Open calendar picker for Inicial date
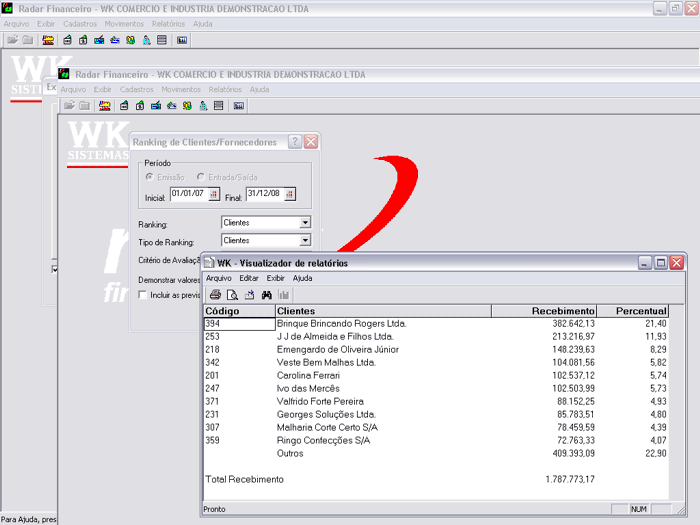Screen dimensions: 700x525 [213, 194]
